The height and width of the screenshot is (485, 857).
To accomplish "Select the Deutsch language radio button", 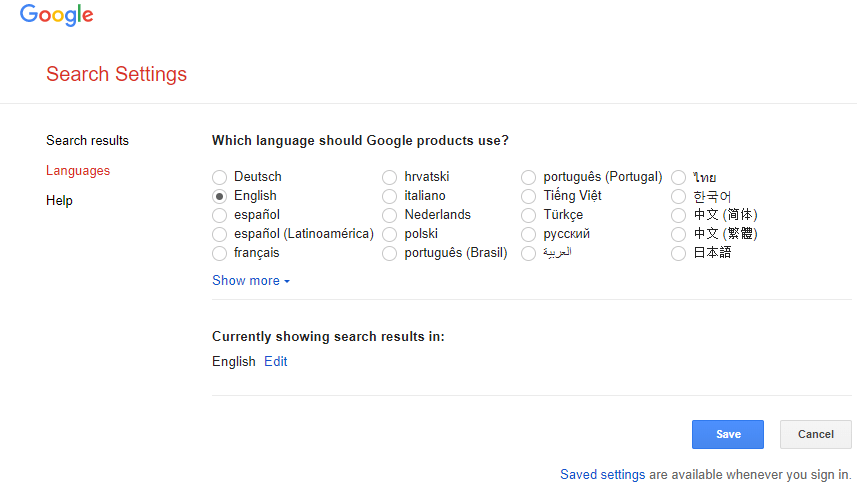I will tap(220, 177).
